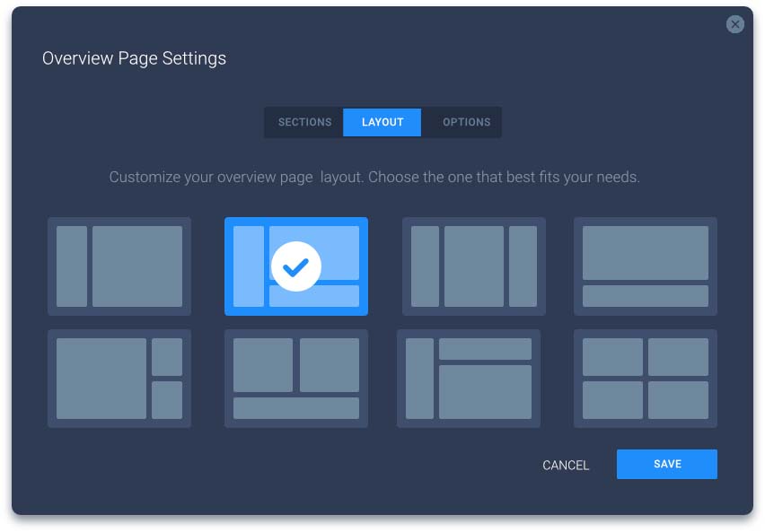
Task: Choose layout with two top panels and bottom strip
Action: click(x=296, y=379)
